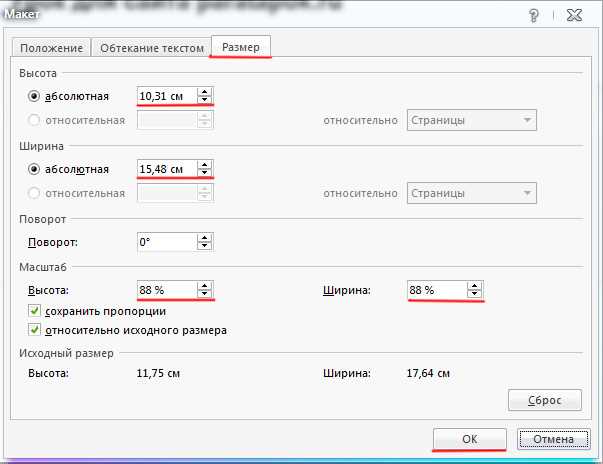
Task: Click the Сброс reset button
Action: pos(545,400)
